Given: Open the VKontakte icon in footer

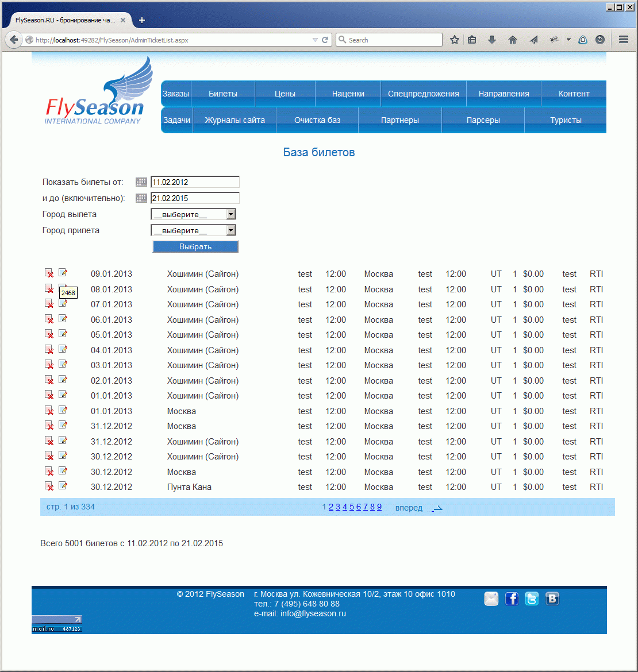Looking at the screenshot, I should click(x=552, y=598).
